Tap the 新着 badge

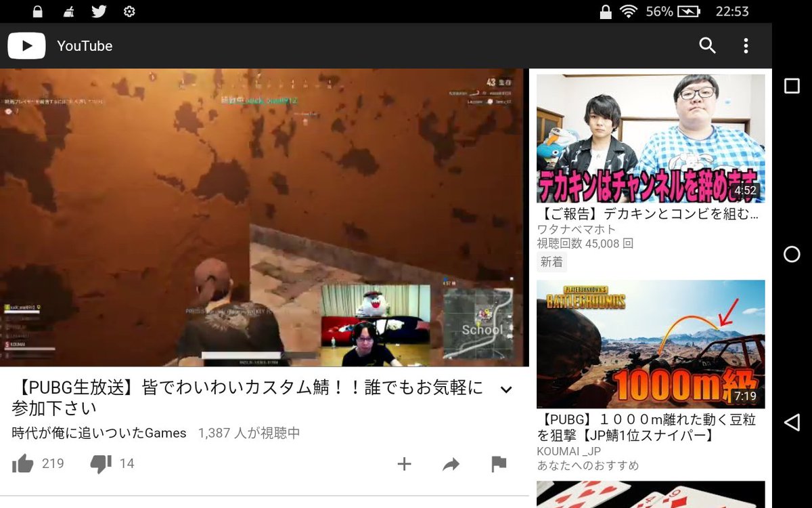point(551,261)
